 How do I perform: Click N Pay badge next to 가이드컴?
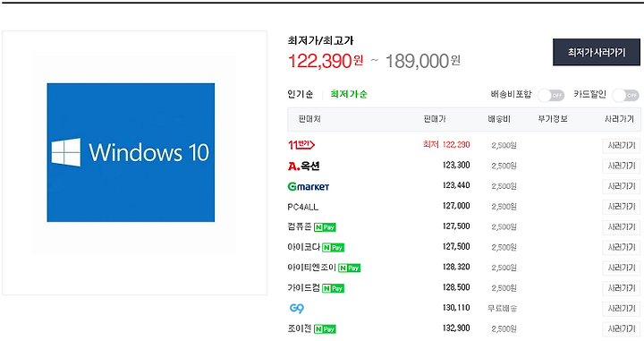333,288
